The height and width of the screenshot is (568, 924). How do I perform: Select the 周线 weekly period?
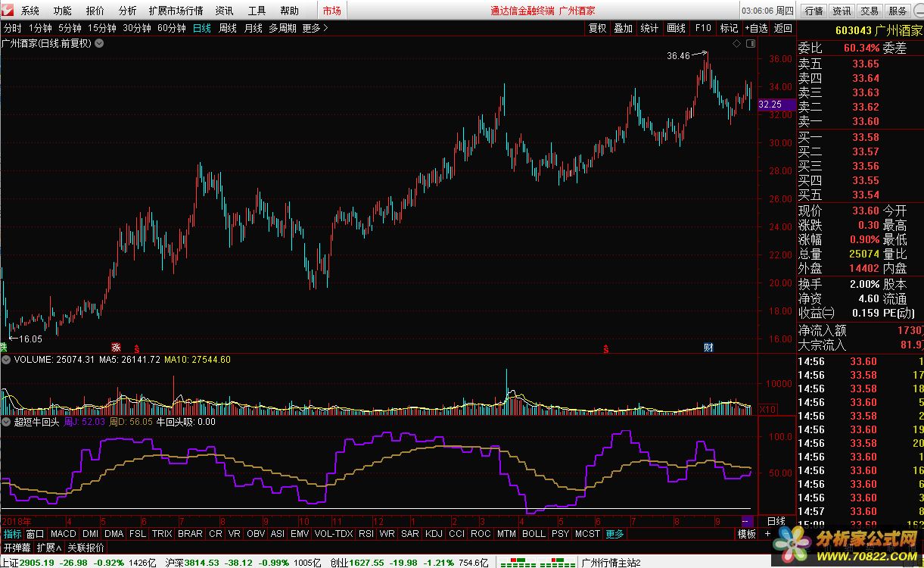click(228, 28)
